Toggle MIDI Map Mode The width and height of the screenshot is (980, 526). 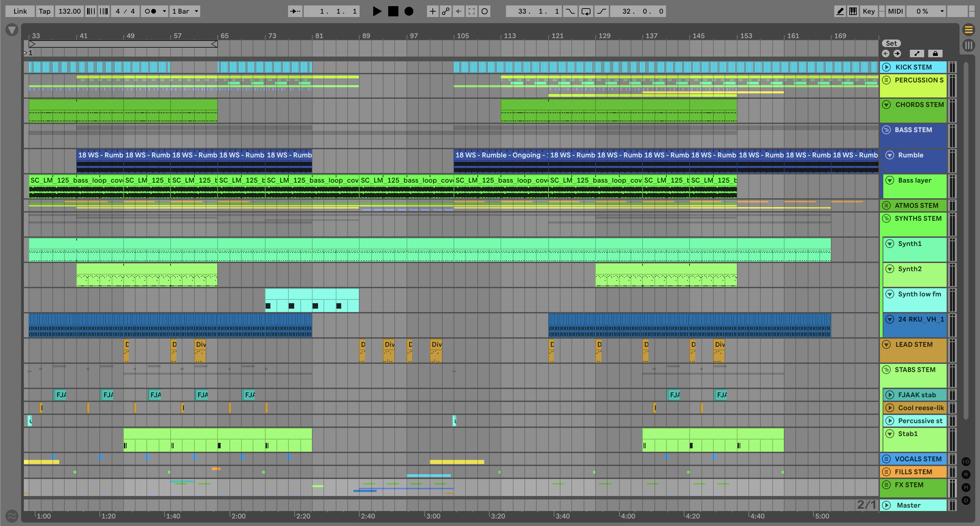[895, 11]
